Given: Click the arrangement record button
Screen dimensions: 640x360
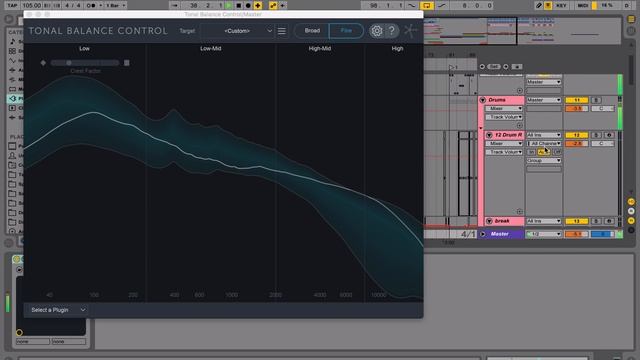Looking at the screenshot, I should coord(248,6).
